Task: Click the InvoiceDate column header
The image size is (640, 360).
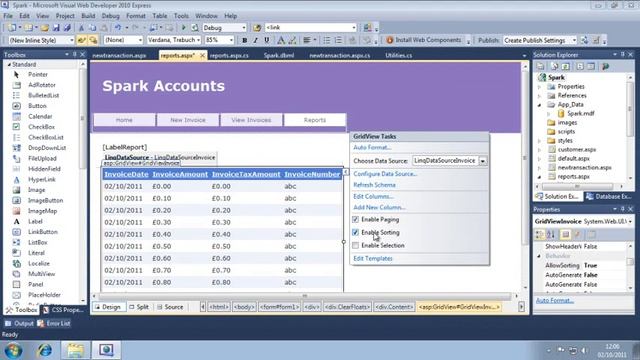Action: 126,174
